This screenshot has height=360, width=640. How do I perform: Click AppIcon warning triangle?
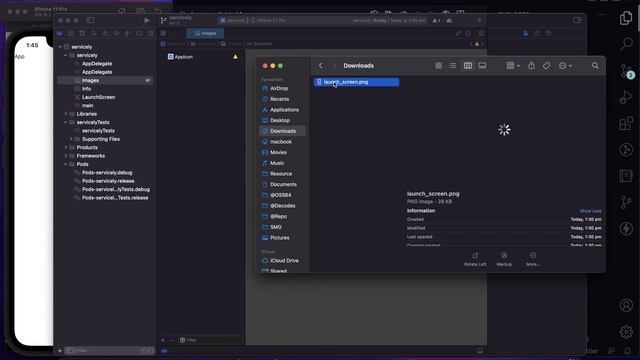tap(236, 57)
